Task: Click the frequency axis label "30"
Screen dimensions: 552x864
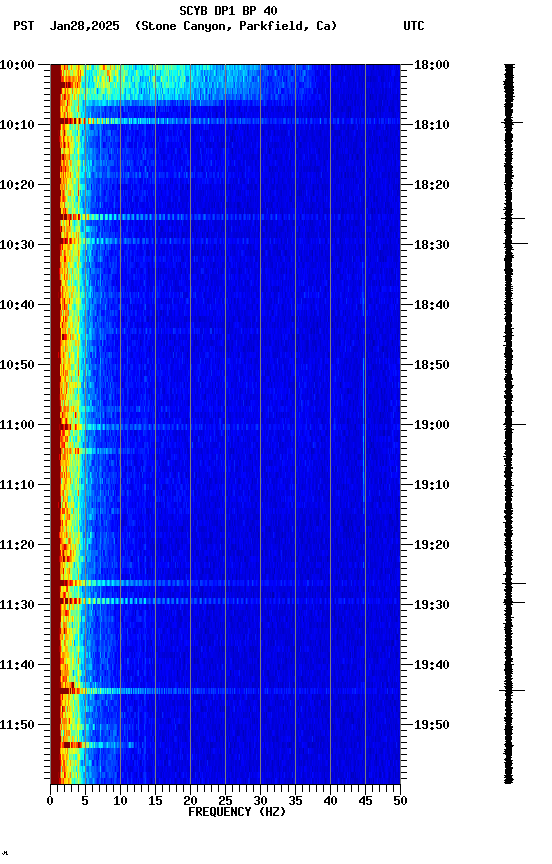Action: [x=260, y=801]
